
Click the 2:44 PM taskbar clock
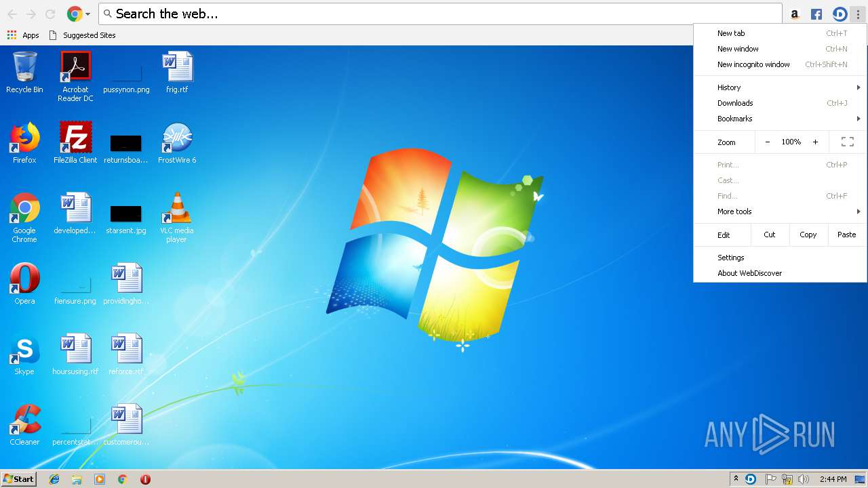click(x=833, y=479)
